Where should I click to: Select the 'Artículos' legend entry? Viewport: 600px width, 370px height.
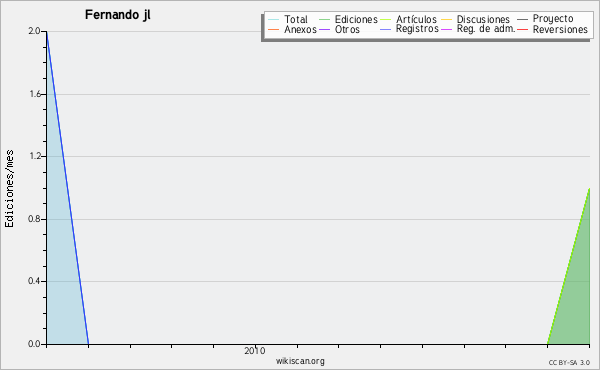coord(416,19)
